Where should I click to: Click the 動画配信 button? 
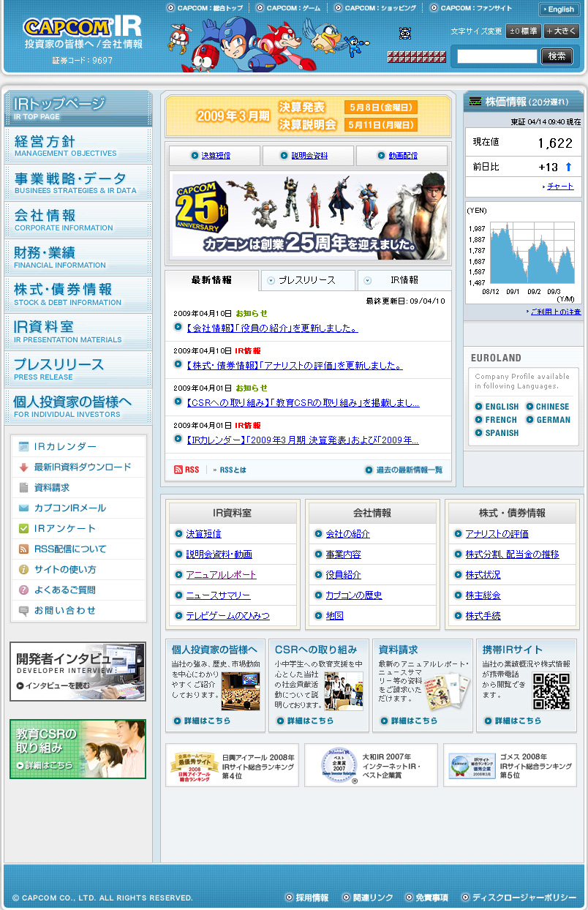tap(402, 156)
